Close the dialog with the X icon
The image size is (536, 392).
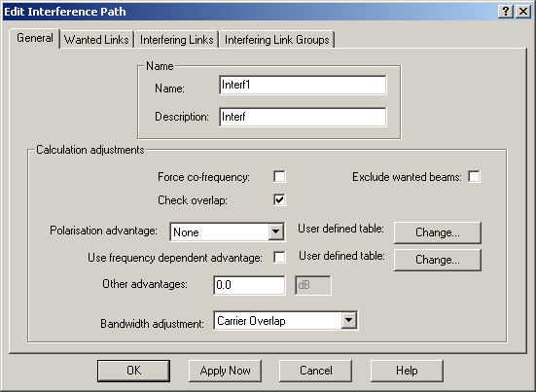click(523, 12)
